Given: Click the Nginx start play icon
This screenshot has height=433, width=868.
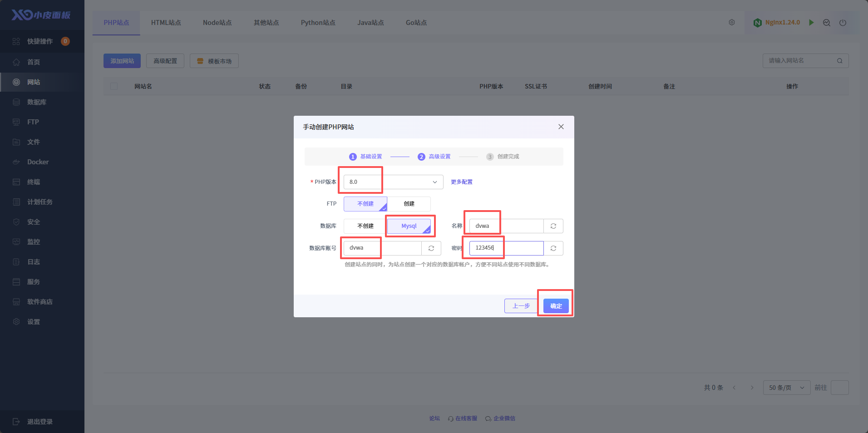Looking at the screenshot, I should 811,23.
